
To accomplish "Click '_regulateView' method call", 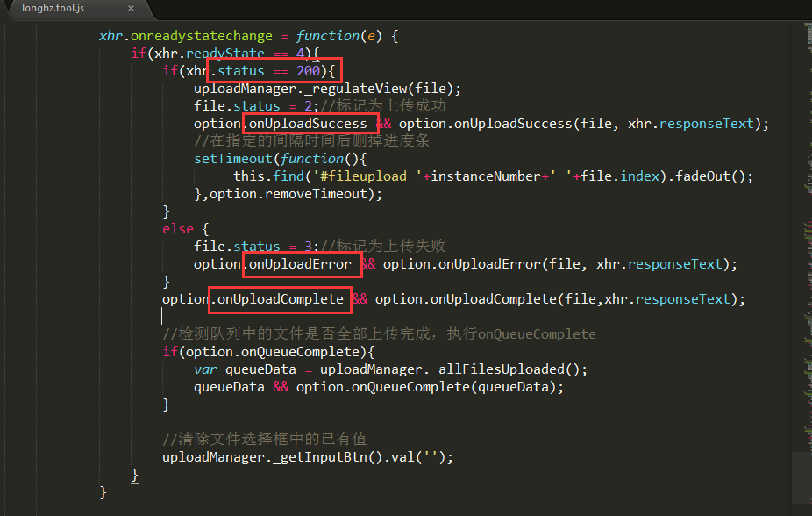I will tap(354, 89).
